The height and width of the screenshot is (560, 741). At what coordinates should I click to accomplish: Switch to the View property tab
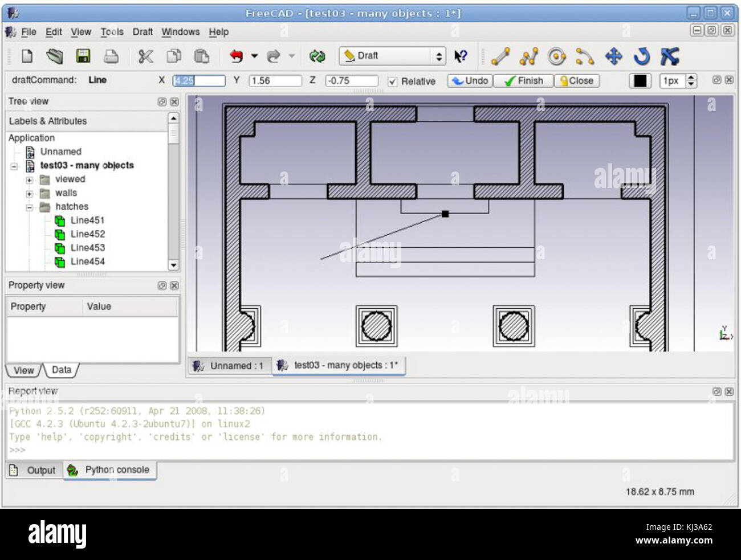coord(23,370)
